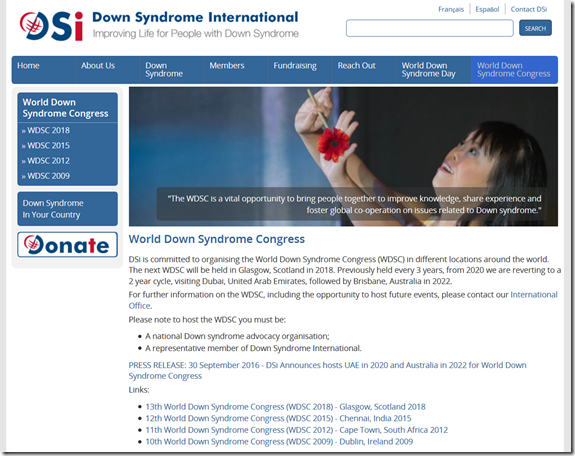Click 'A representative member of Down Syndrome International' bullet
Viewport: 575px width, 456px height.
(253, 348)
